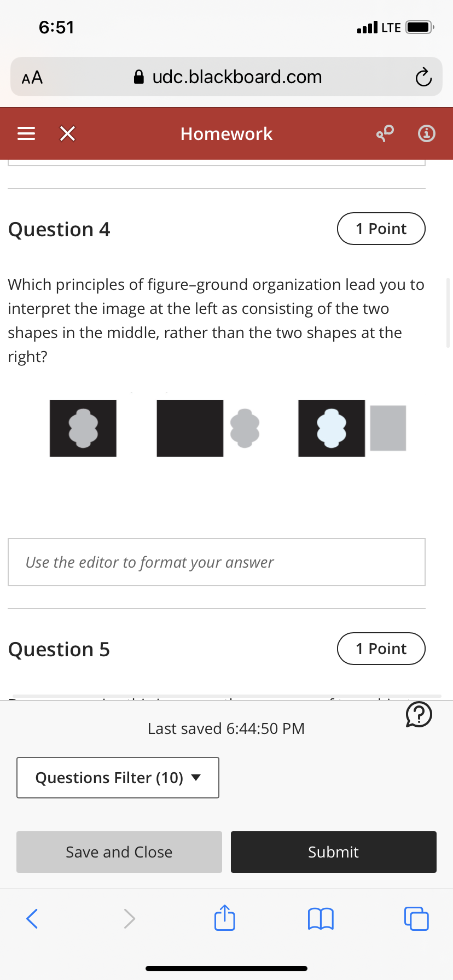Open the navigation hamburger menu

pyautogui.click(x=25, y=133)
